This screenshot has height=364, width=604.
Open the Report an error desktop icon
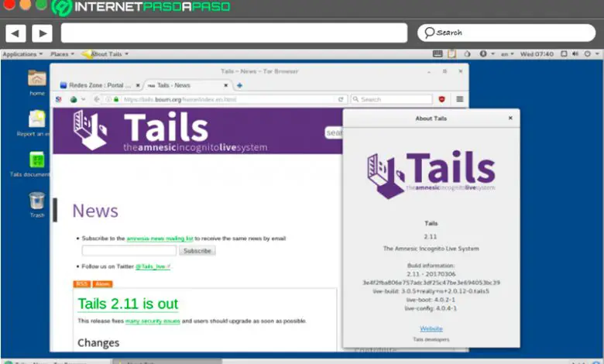[36, 123]
